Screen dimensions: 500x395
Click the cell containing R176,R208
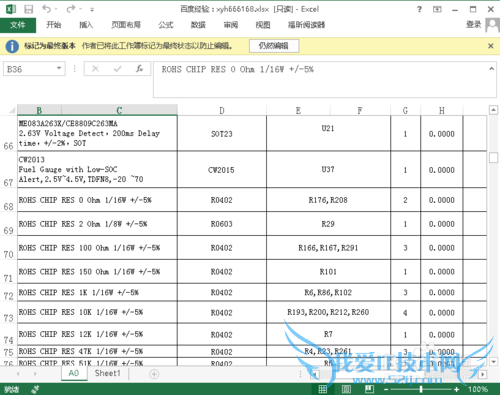tap(328, 200)
